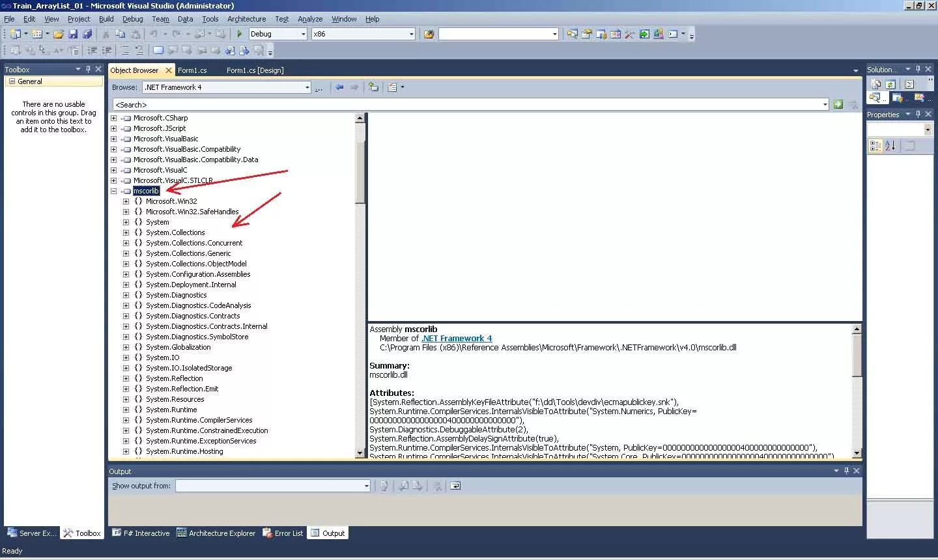This screenshot has width=938, height=560.
Task: Open Properties Window from the toolbar
Action: (587, 34)
